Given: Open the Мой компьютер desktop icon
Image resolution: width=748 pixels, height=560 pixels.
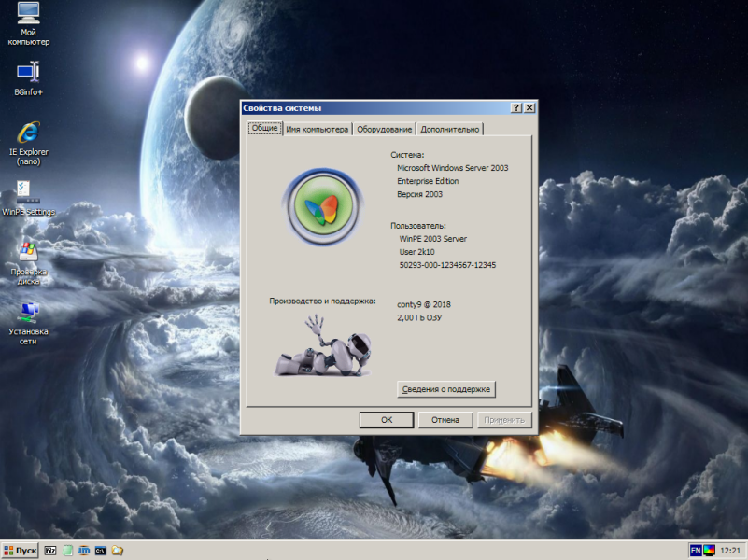Looking at the screenshot, I should [28, 24].
